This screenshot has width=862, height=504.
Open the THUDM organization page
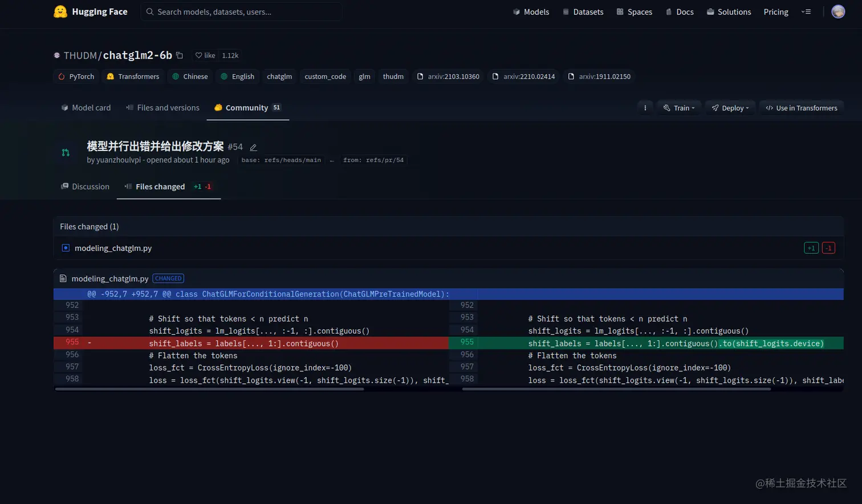pyautogui.click(x=80, y=55)
